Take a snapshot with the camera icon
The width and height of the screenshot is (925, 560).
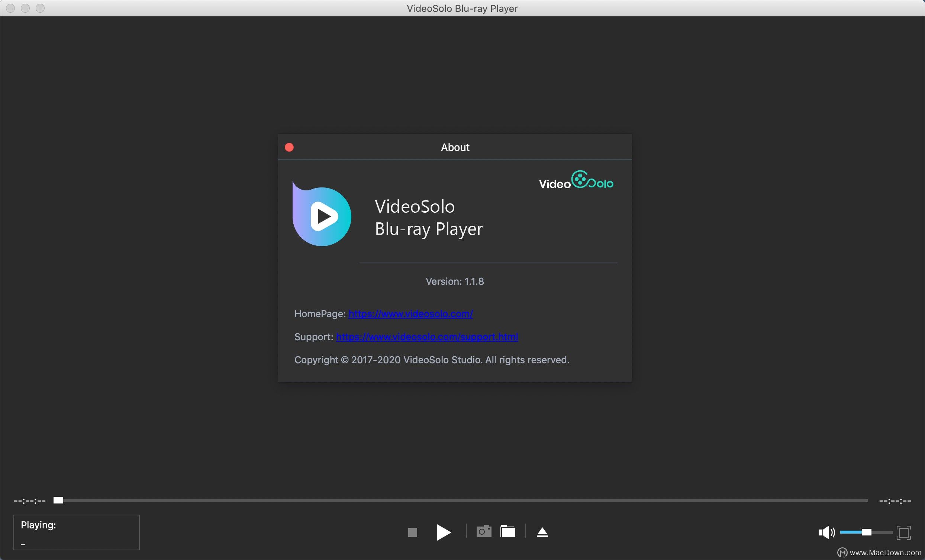coord(484,531)
